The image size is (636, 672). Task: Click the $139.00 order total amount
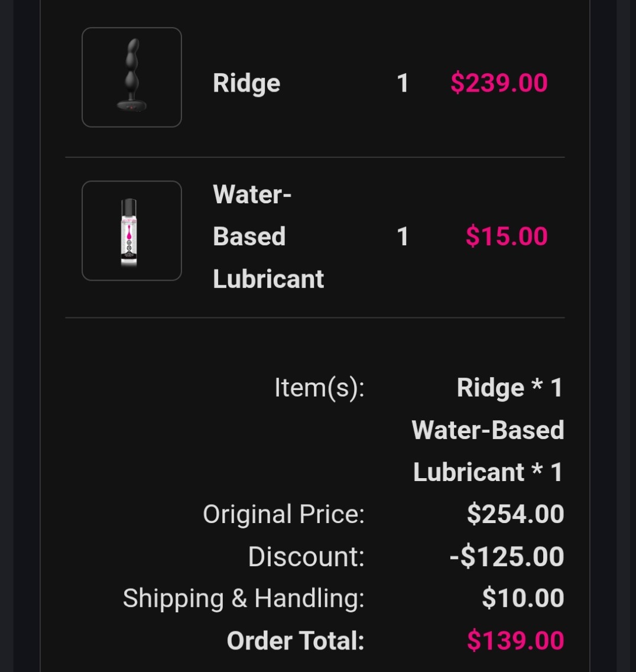(x=515, y=641)
